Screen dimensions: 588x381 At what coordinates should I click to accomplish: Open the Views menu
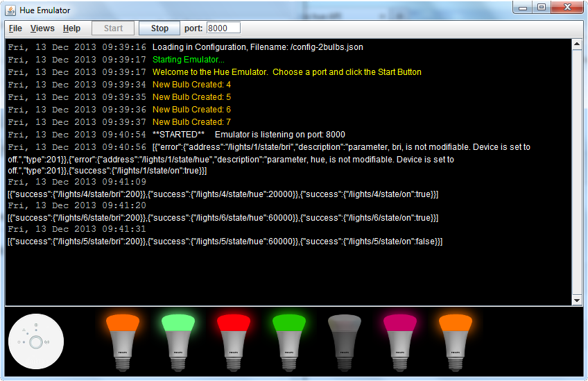click(42, 28)
